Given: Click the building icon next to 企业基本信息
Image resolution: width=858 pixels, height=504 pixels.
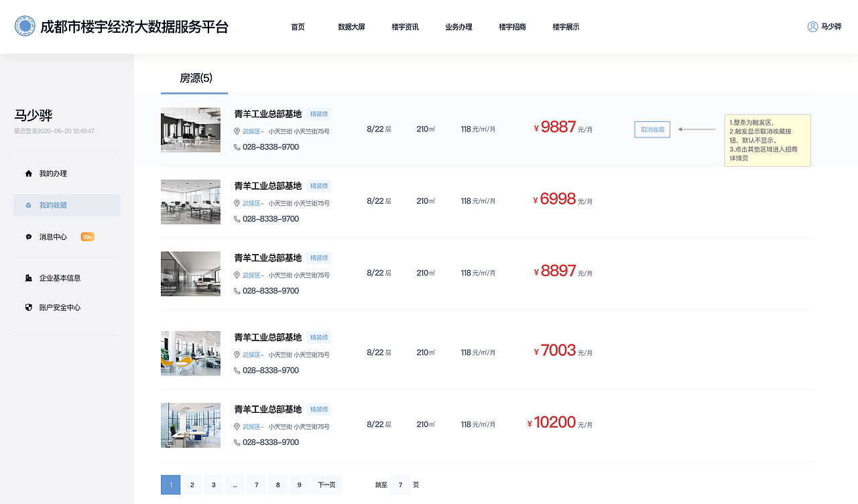Looking at the screenshot, I should 28,277.
